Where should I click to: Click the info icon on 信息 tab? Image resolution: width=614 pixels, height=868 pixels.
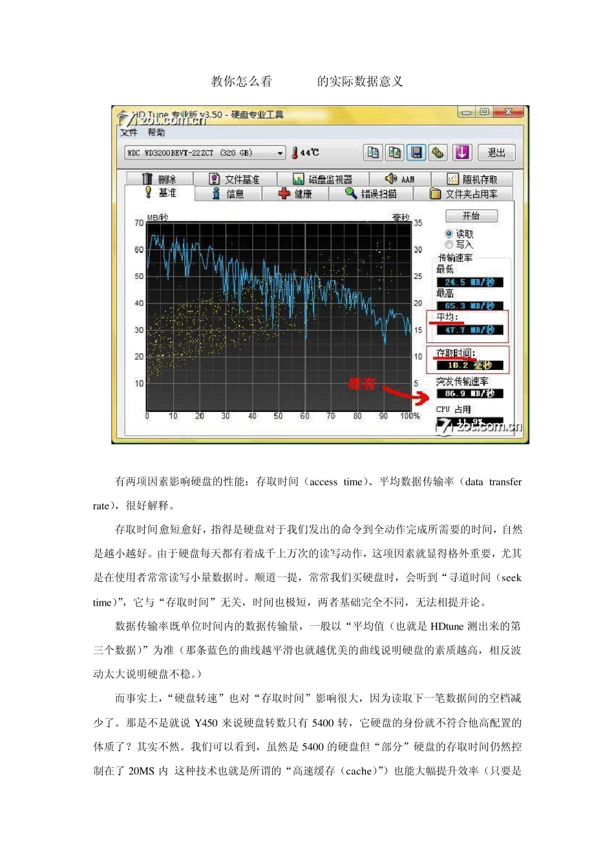(x=216, y=193)
